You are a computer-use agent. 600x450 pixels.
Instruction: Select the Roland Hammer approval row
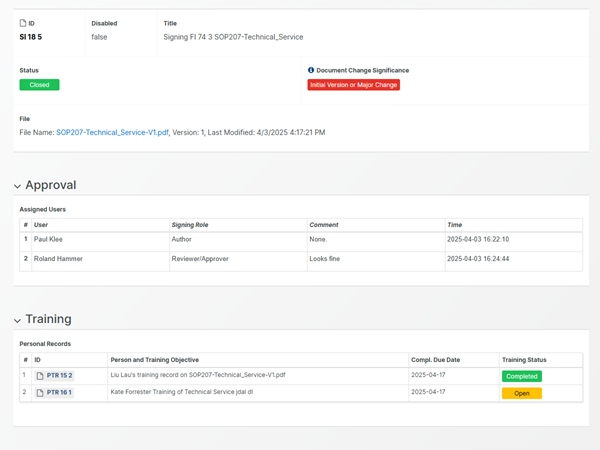click(x=58, y=258)
